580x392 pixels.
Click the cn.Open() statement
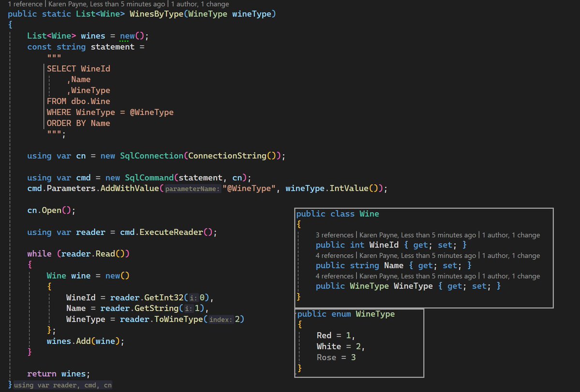pos(52,210)
